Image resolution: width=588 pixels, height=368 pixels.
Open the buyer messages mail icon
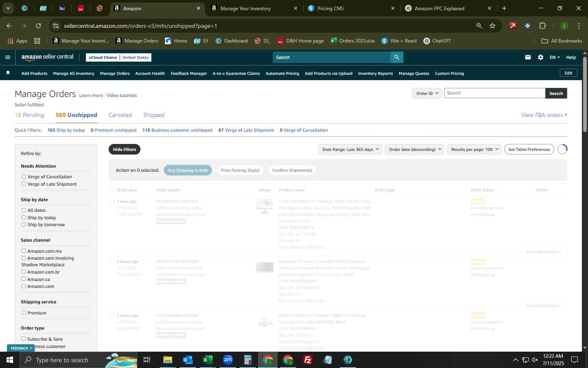pos(528,57)
